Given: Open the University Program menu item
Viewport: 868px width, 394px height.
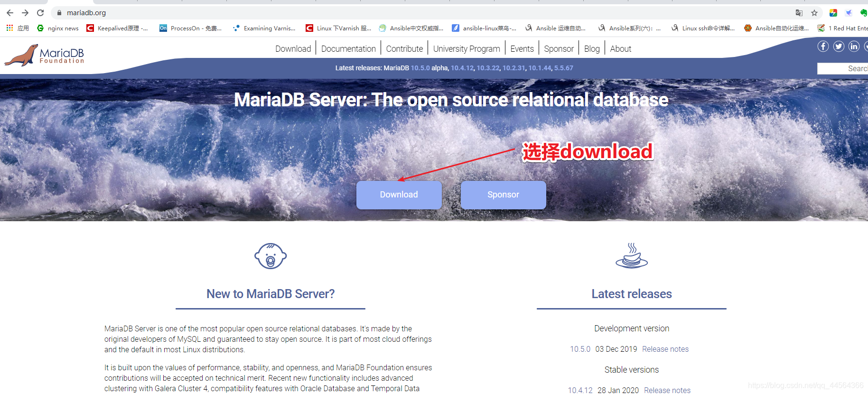Looking at the screenshot, I should (467, 48).
